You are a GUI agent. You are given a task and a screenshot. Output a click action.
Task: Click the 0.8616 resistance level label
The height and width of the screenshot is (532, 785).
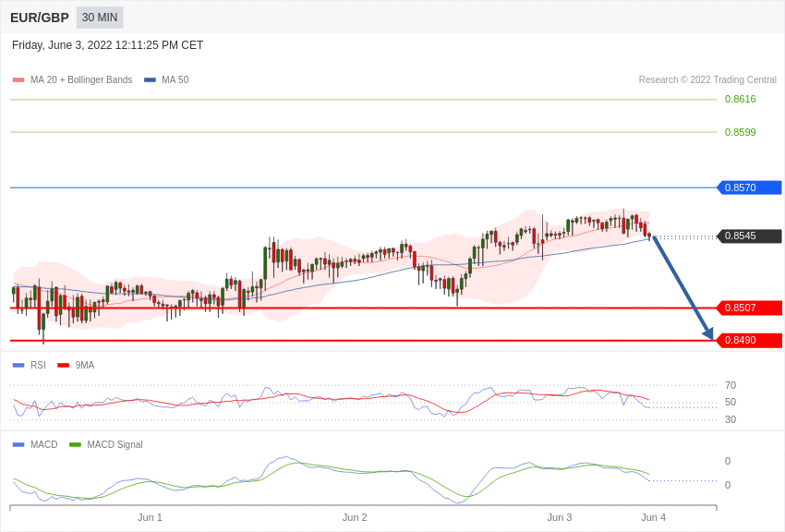pyautogui.click(x=741, y=99)
